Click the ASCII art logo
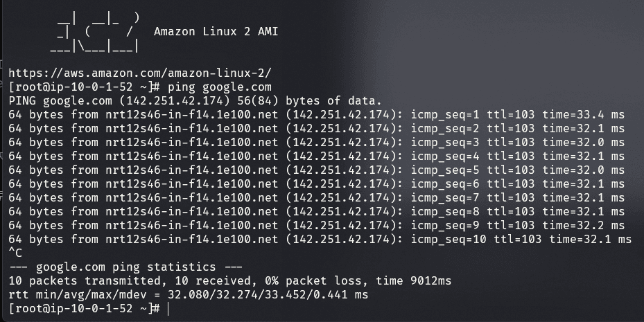Screen dimensions: 644x322 coord(96,33)
